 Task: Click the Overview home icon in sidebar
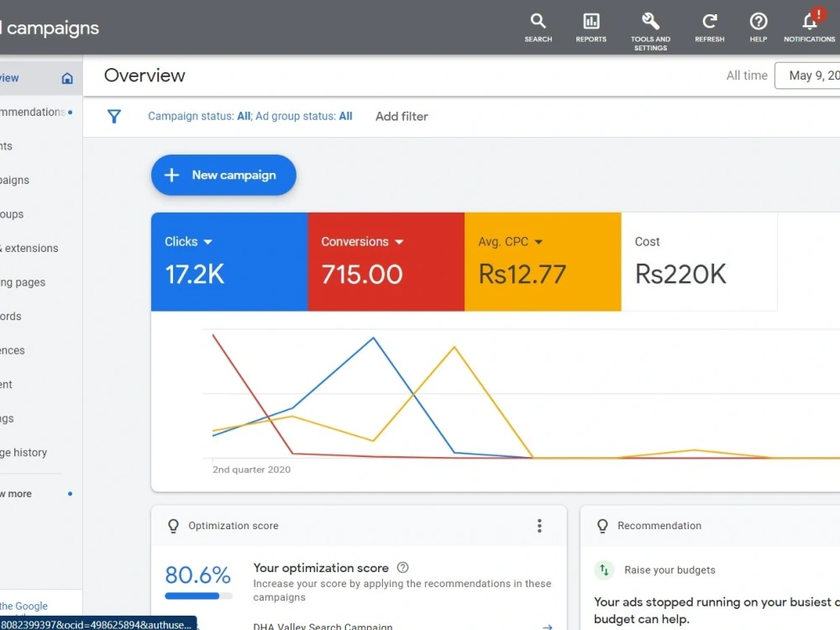tap(67, 78)
